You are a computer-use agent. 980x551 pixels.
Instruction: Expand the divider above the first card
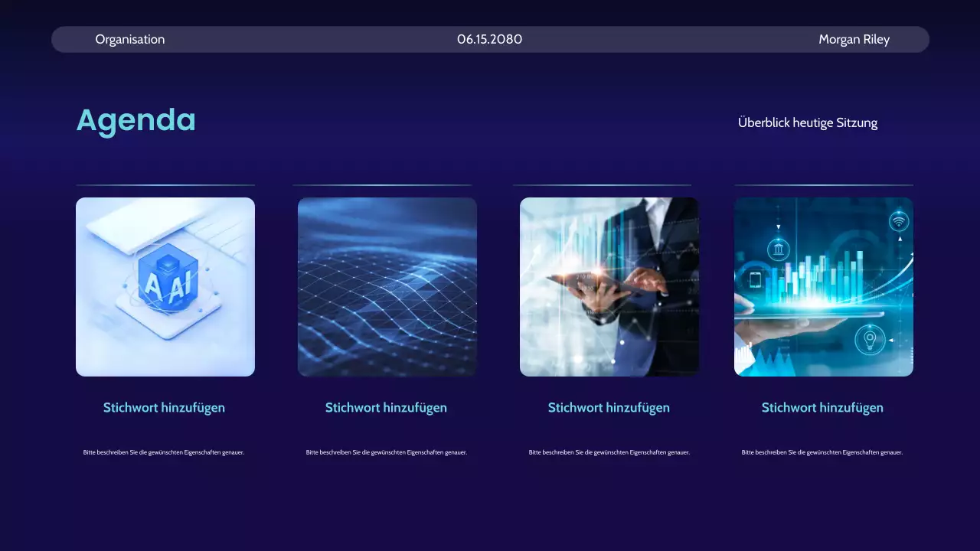tap(165, 185)
